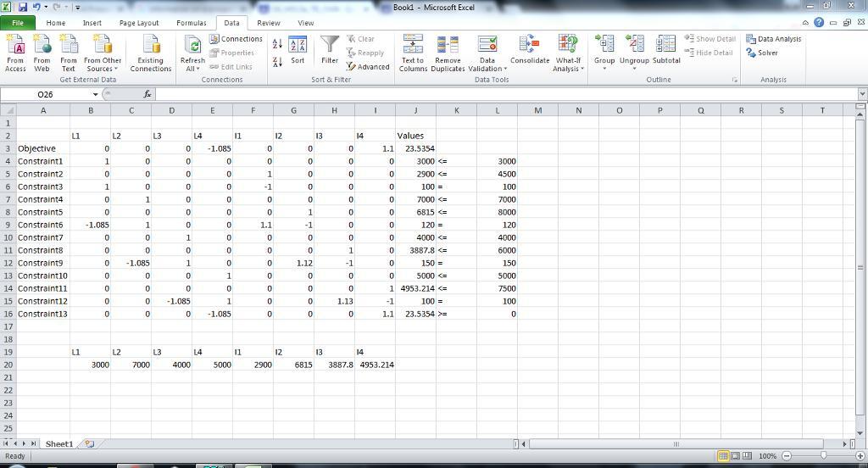Open Excel Help question mark

[819, 23]
